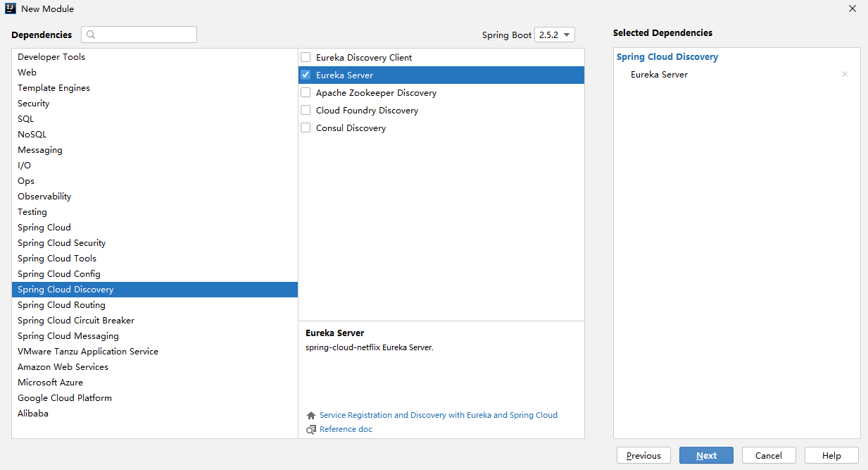This screenshot has height=470, width=868.
Task: Click Spring Cloud Discovery header in Selected Dependencies
Action: point(667,57)
